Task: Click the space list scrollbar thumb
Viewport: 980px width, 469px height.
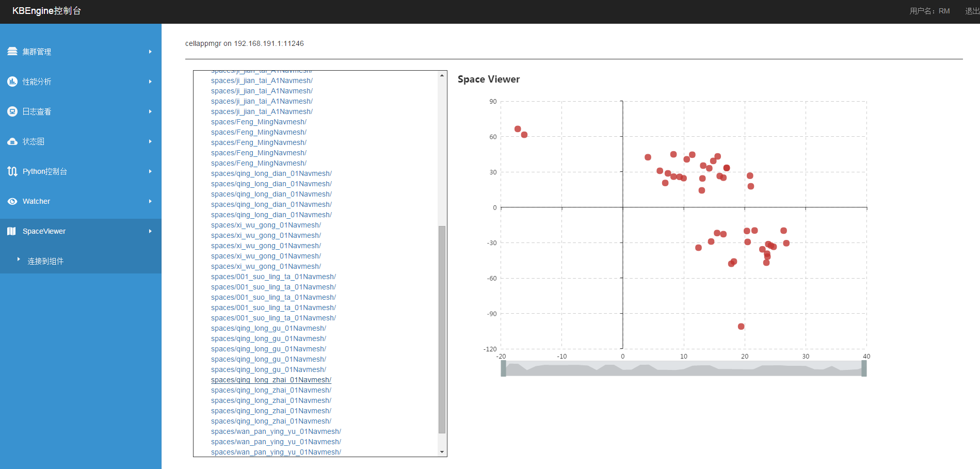Action: click(x=442, y=329)
